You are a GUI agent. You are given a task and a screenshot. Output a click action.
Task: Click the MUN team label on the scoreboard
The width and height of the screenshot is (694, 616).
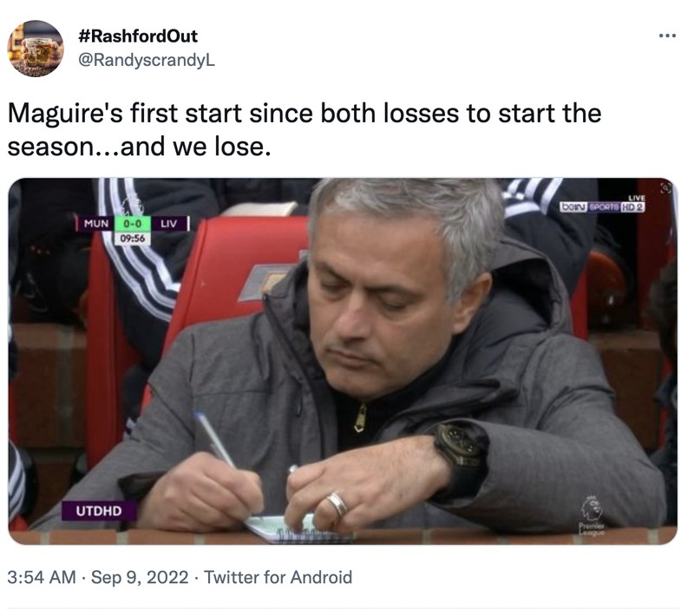click(97, 222)
